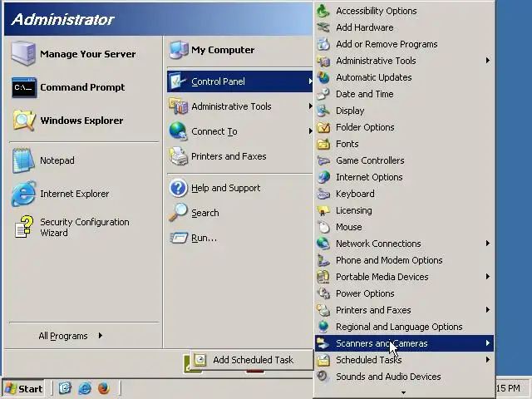Open Printers and Faxes in Start menu middle column
Viewport: 532px width, 399px height.
tap(240, 156)
